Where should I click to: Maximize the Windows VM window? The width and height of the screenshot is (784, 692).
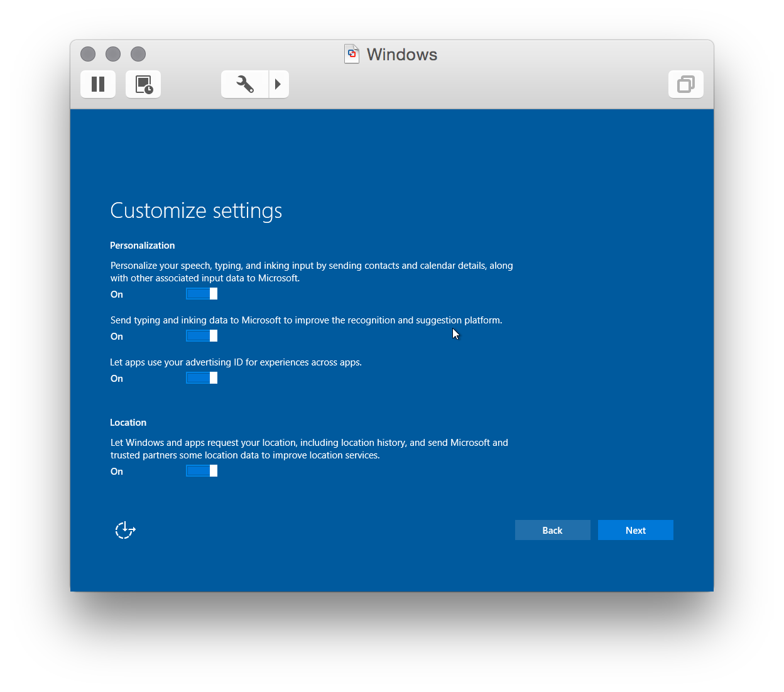pos(138,54)
